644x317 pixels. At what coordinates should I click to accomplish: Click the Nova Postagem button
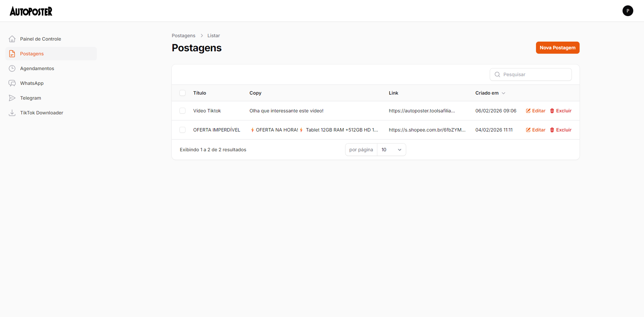pos(557,48)
